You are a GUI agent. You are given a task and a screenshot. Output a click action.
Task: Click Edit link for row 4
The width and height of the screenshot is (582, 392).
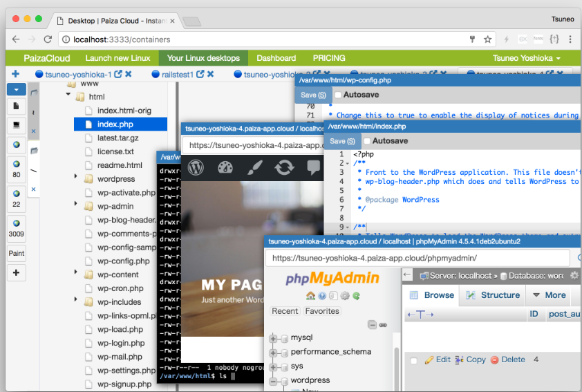pyautogui.click(x=438, y=360)
